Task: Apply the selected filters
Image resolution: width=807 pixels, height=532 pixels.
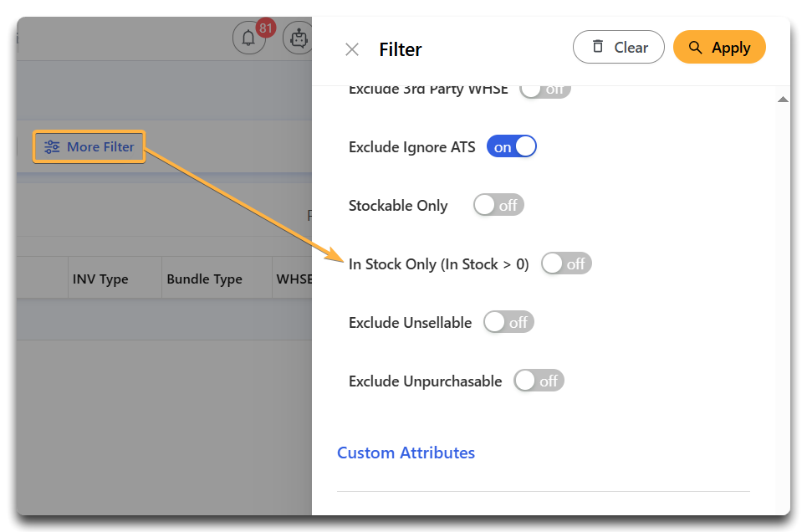Action: coord(719,47)
